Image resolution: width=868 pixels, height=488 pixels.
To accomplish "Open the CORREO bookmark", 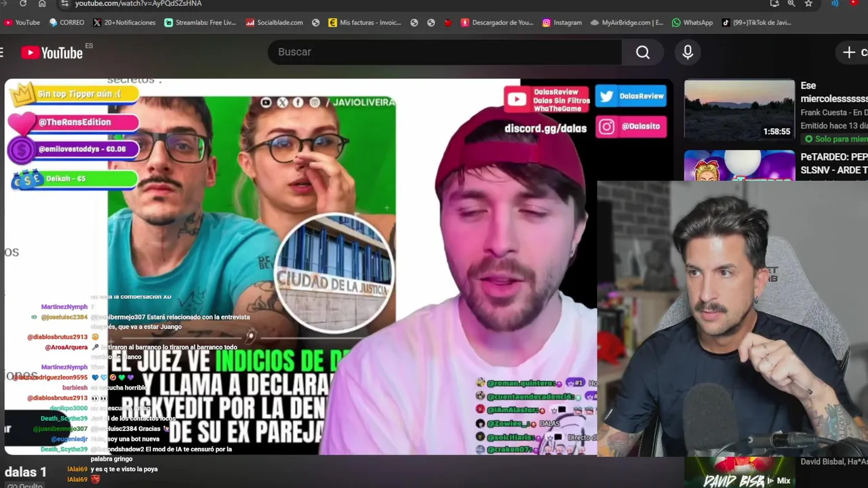I will click(66, 22).
